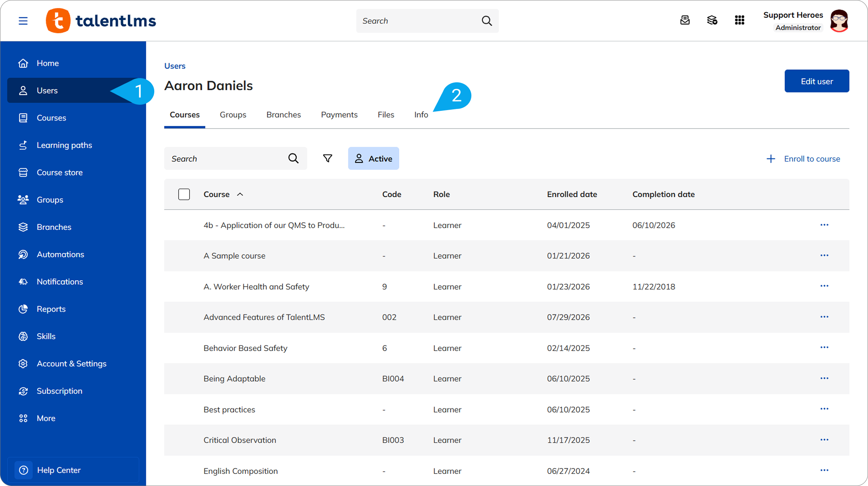The image size is (868, 486).
Task: Open Branches in the sidebar
Action: pos(73,227)
